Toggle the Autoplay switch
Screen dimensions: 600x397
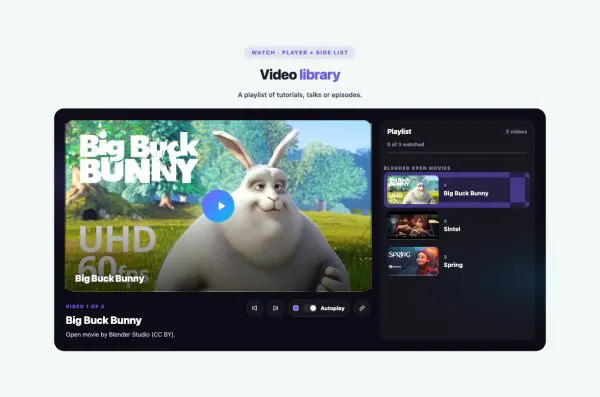tap(310, 308)
